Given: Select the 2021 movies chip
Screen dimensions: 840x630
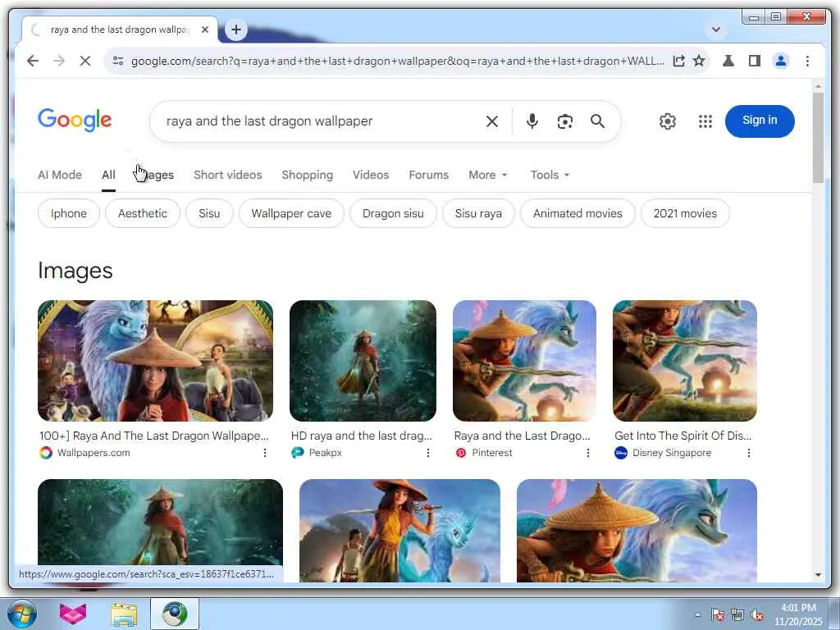Looking at the screenshot, I should [x=685, y=213].
